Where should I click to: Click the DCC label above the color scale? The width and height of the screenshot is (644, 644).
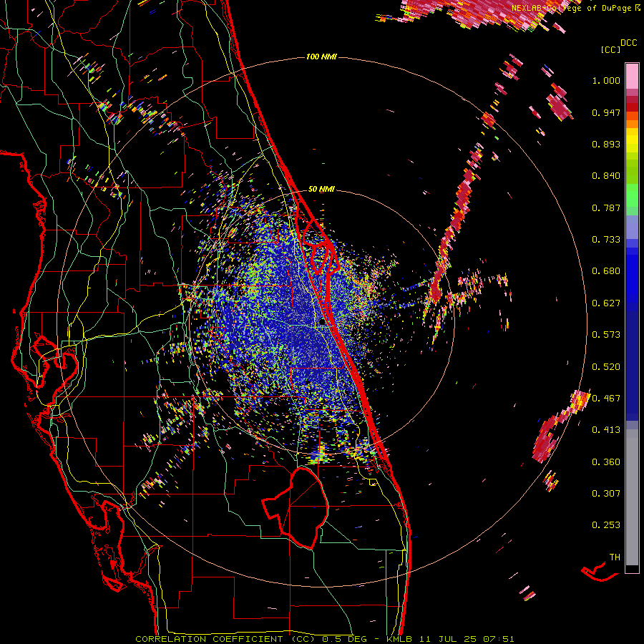[628, 43]
